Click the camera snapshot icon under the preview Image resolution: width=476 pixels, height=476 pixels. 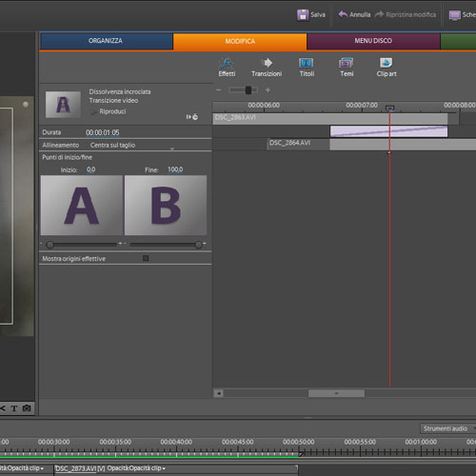pos(27,408)
